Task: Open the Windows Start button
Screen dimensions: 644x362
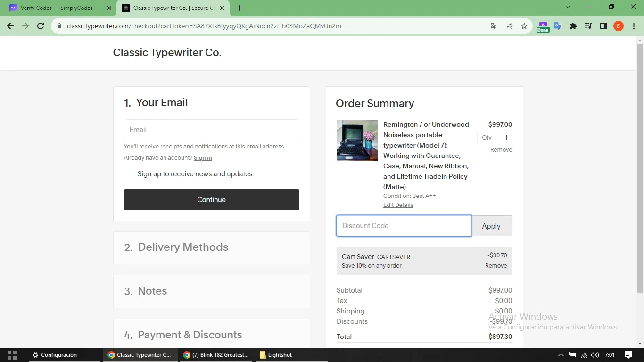Action: (x=12, y=355)
